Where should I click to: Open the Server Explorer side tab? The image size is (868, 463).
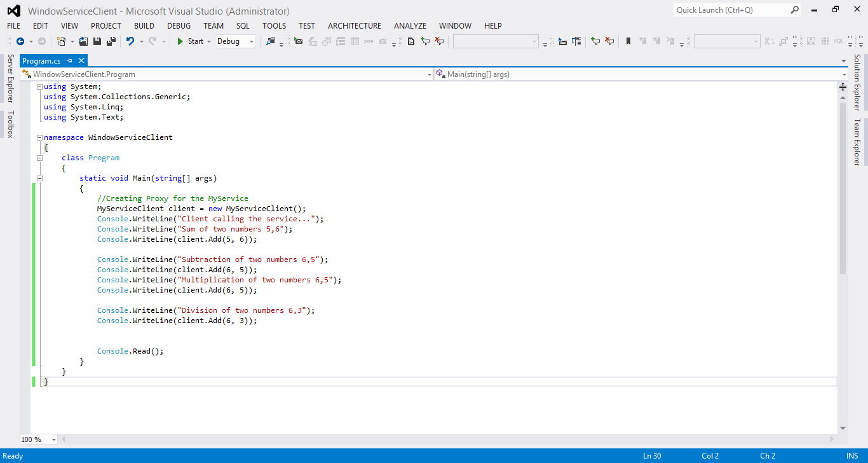(10, 79)
